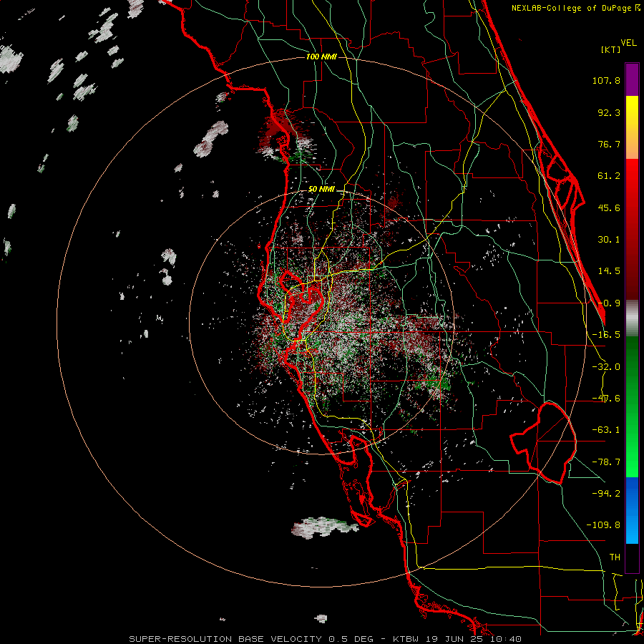Click the -78.7 scale value
This screenshot has width=644, height=644.
tap(606, 462)
